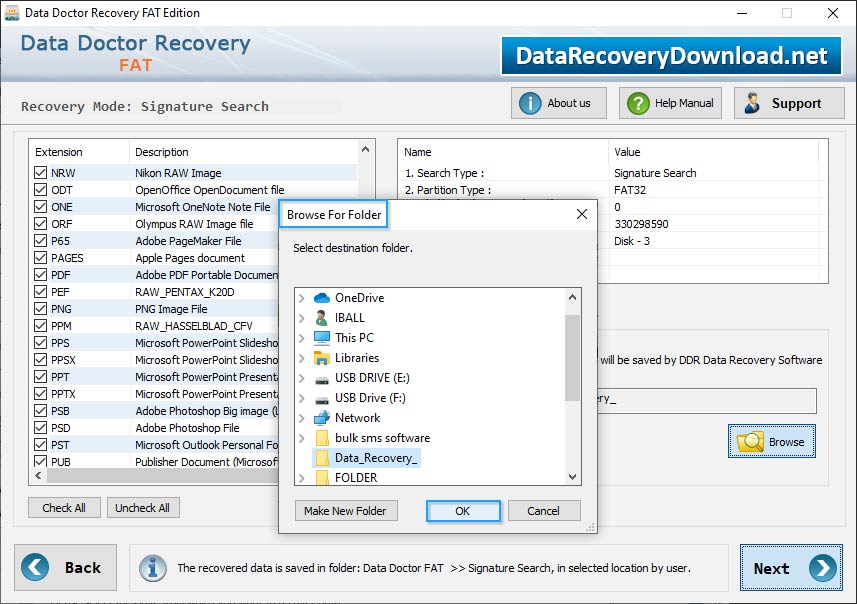Viewport: 857px width, 604px height.
Task: Click the USB DRIVE (E:) drive icon
Action: pos(322,379)
